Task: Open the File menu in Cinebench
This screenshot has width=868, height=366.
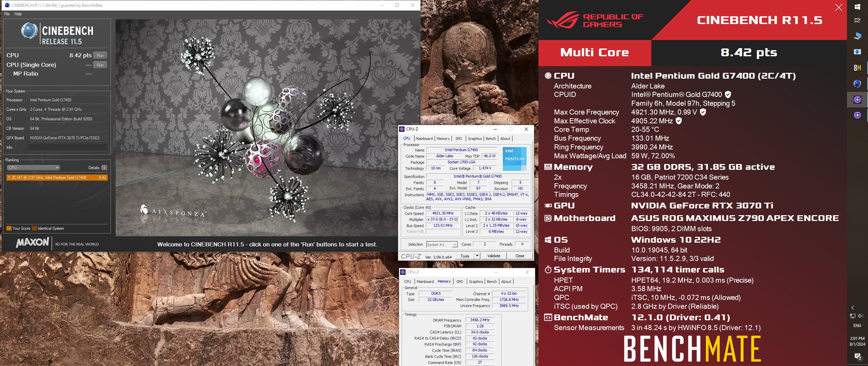Action: [7, 14]
